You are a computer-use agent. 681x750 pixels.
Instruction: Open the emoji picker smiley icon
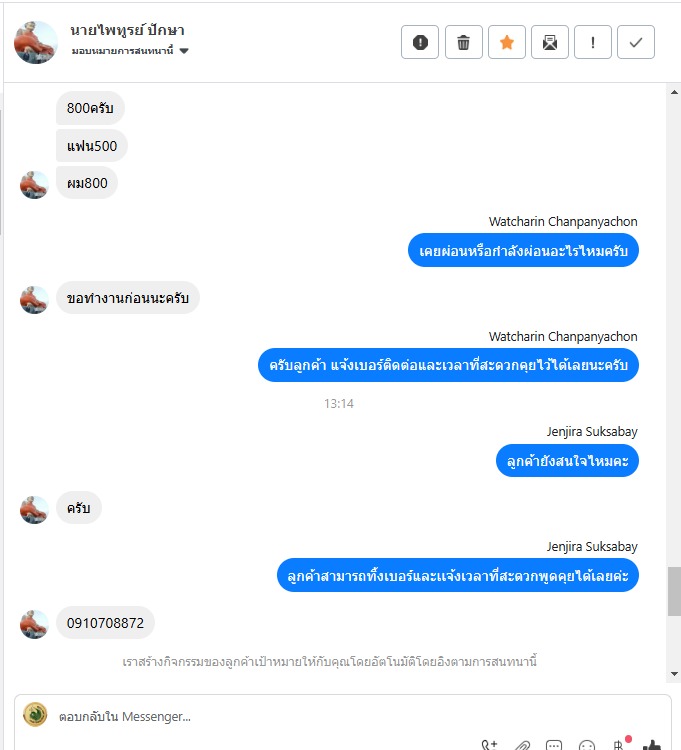[586, 745]
